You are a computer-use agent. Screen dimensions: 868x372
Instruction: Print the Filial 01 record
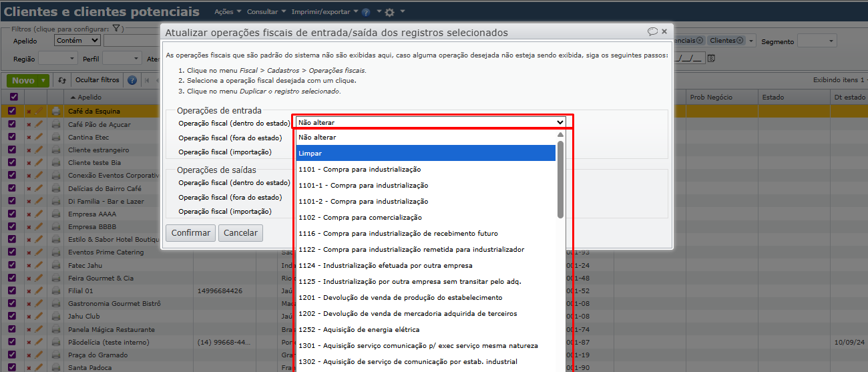point(56,291)
